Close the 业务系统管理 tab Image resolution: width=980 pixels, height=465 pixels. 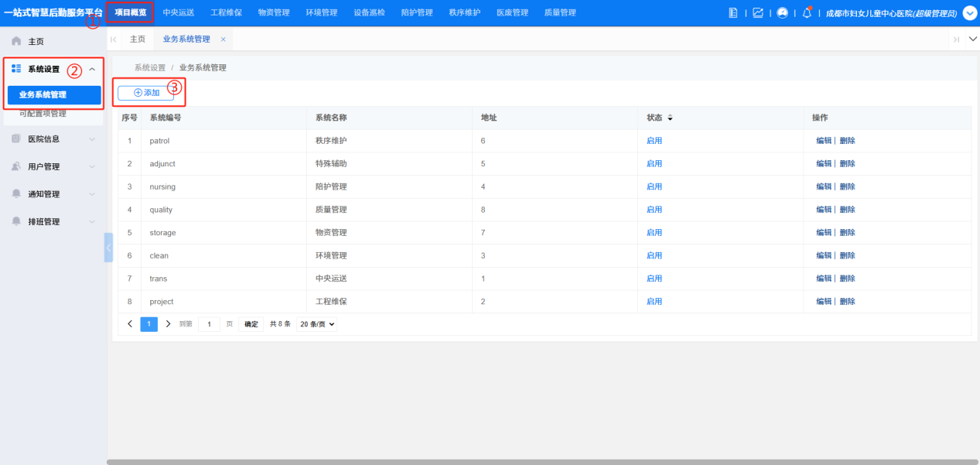[x=224, y=39]
